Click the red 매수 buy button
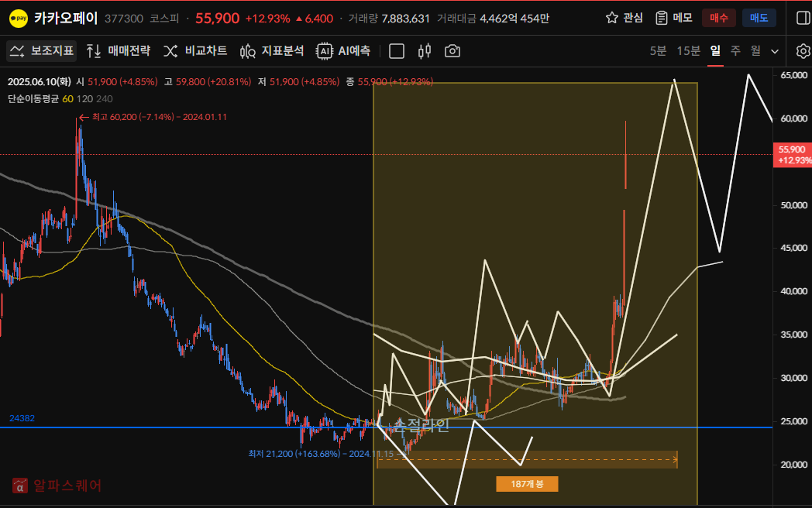This screenshot has height=508, width=812. point(719,18)
